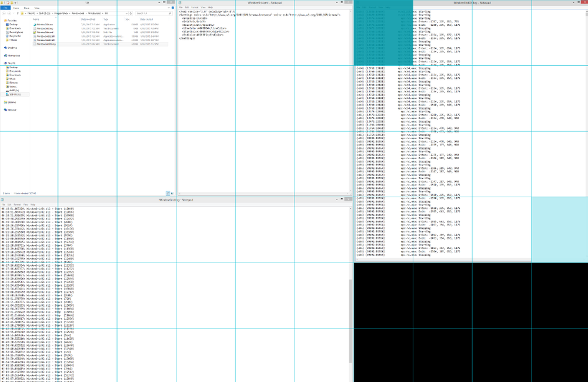Select WindowGrid.xml file icon in Explorer

(35, 32)
